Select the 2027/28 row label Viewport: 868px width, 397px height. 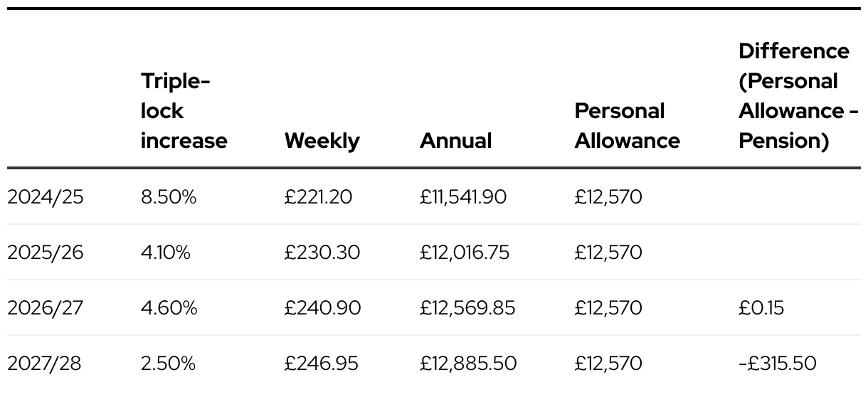pos(46,364)
